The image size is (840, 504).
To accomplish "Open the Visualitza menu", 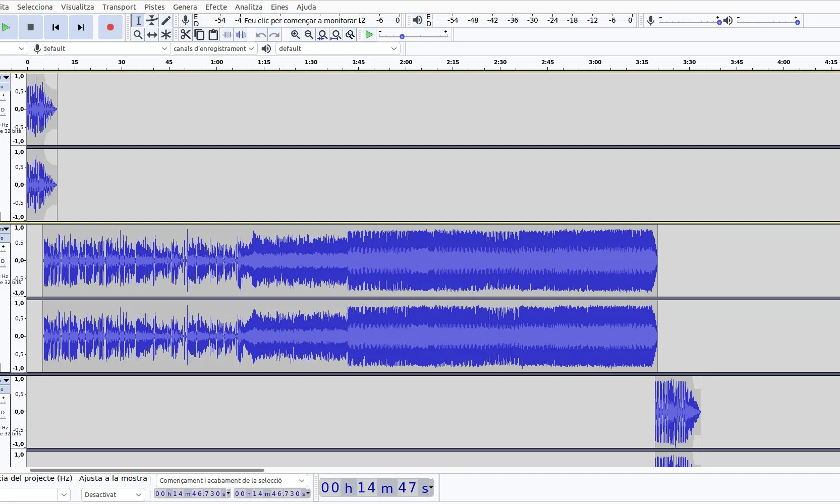I will click(x=77, y=7).
